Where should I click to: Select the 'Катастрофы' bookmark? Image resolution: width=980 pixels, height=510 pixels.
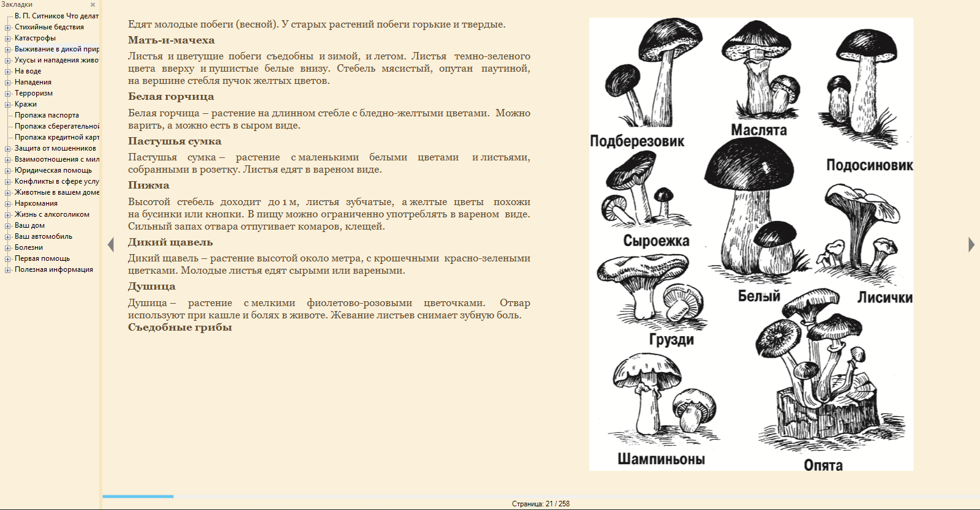point(35,38)
